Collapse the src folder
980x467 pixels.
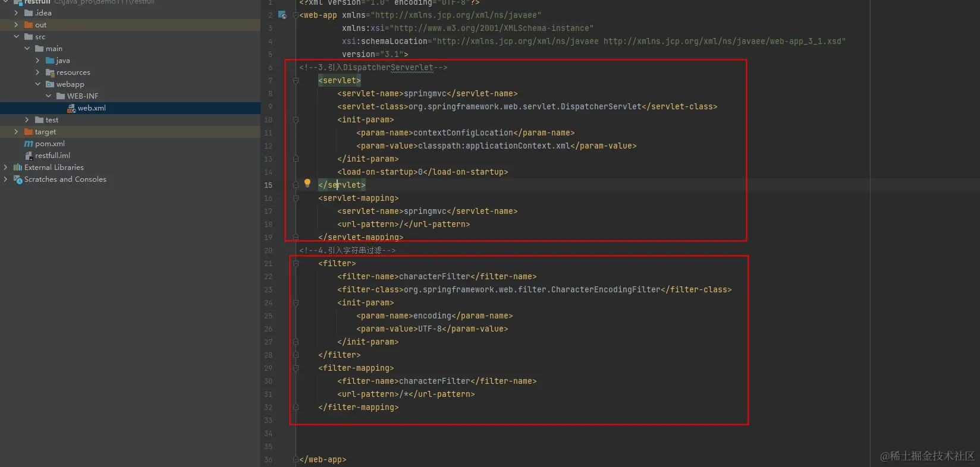(x=16, y=37)
